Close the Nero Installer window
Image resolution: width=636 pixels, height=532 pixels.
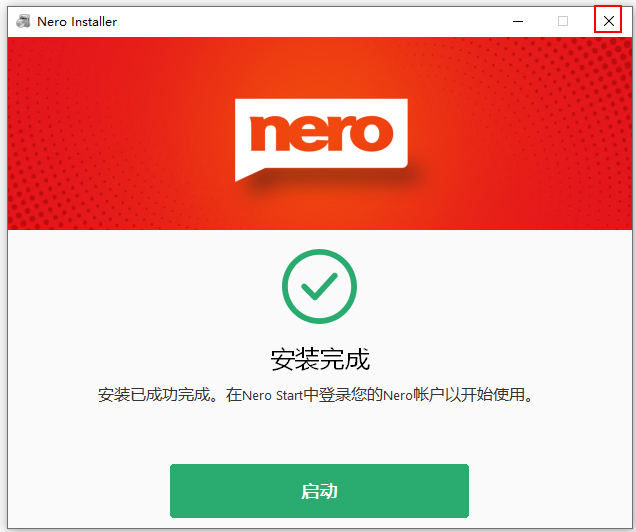tap(608, 21)
